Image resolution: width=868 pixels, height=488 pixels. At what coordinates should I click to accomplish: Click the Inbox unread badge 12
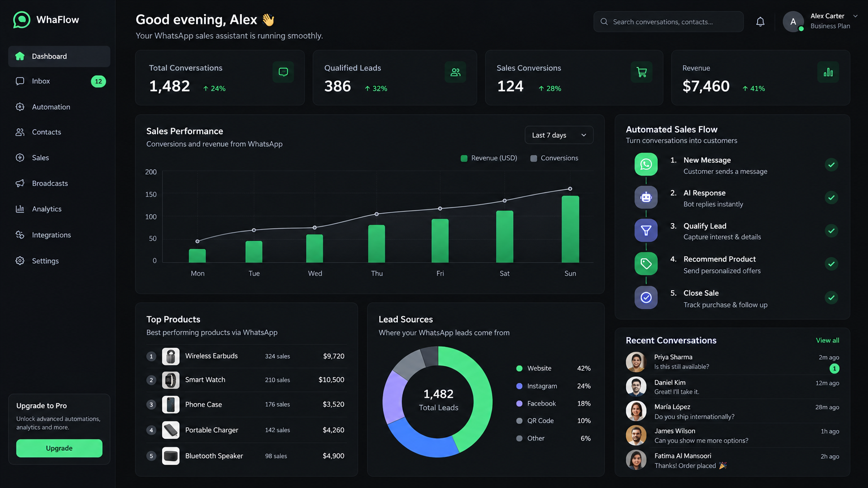point(98,81)
